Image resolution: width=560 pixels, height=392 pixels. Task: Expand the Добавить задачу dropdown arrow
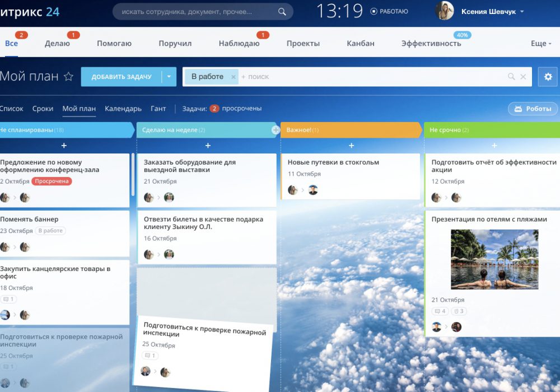[x=169, y=77]
